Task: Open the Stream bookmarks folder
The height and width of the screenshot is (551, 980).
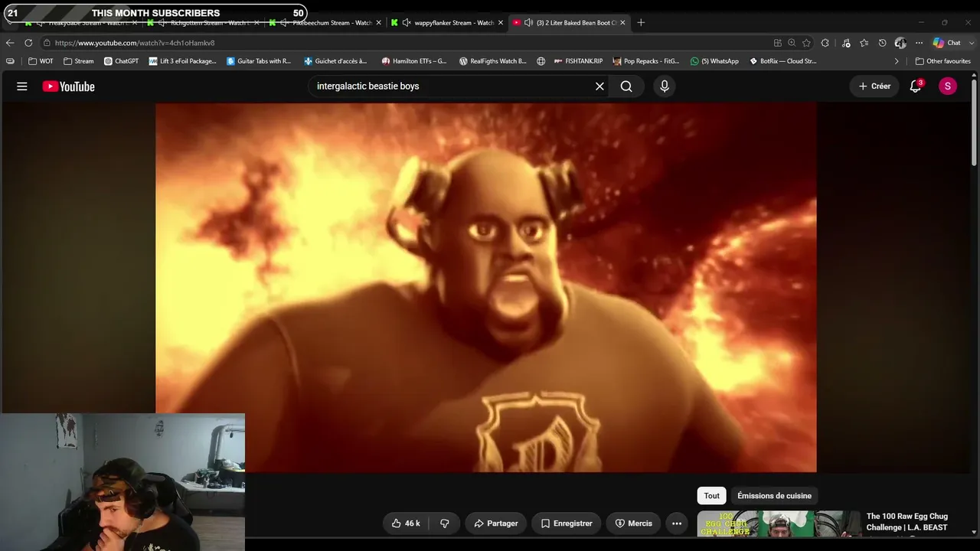Action: [x=79, y=61]
